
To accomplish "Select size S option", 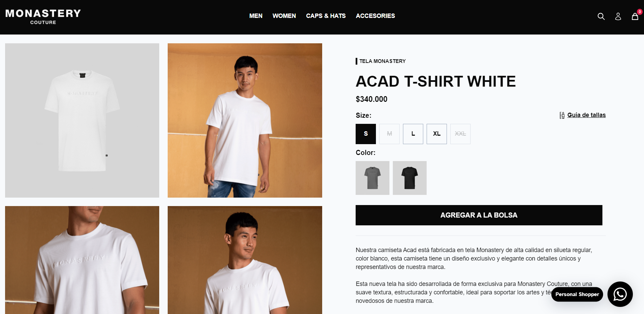I will [366, 134].
